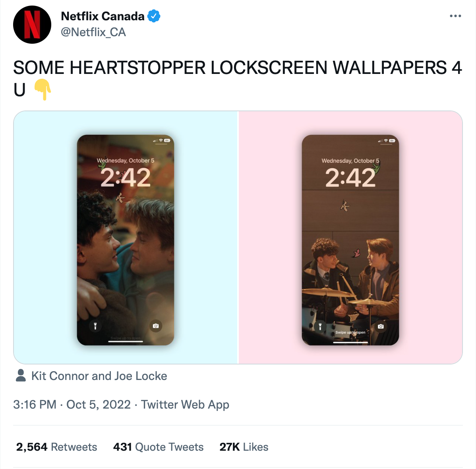Click the flashlight icon on the left phone
This screenshot has width=476, height=469.
(x=95, y=326)
